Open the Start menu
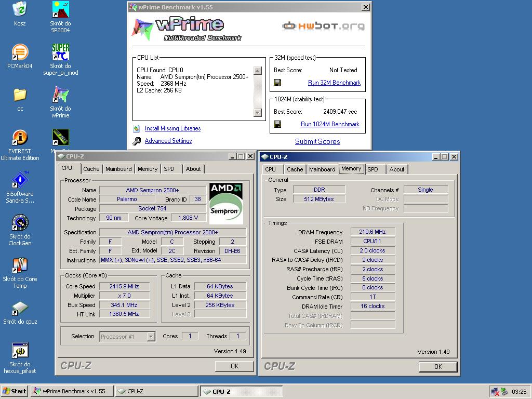 15,391
